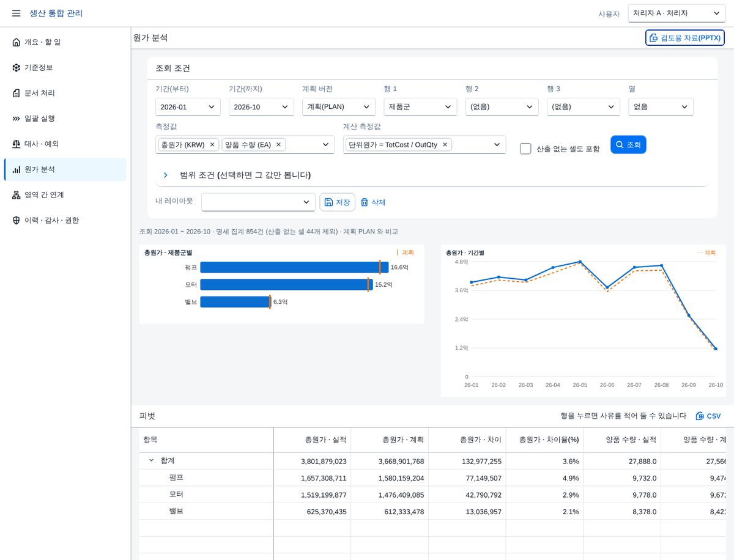The width and height of the screenshot is (734, 560).
Task: Click the 영역 간 연계 hierarchy icon
Action: 16,195
